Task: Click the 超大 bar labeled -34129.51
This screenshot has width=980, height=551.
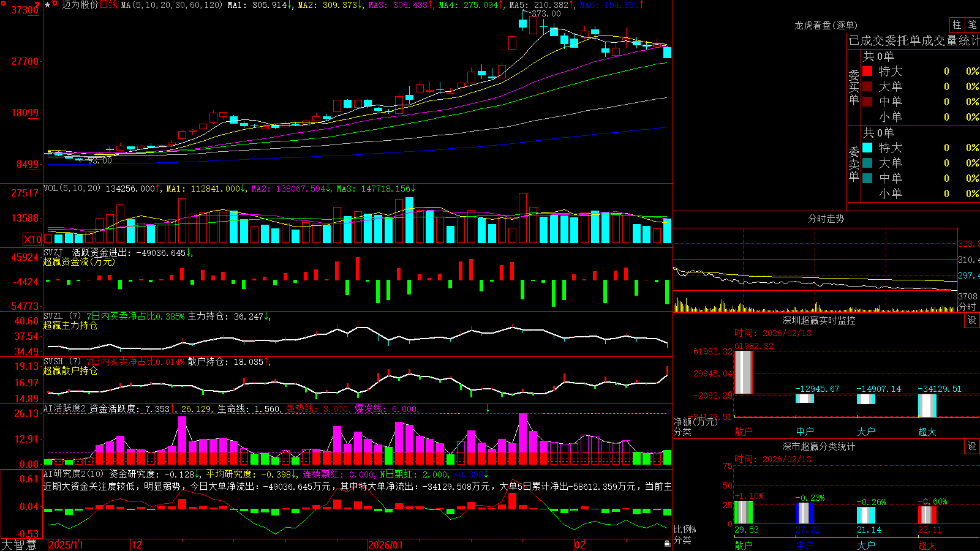Action: 927,405
